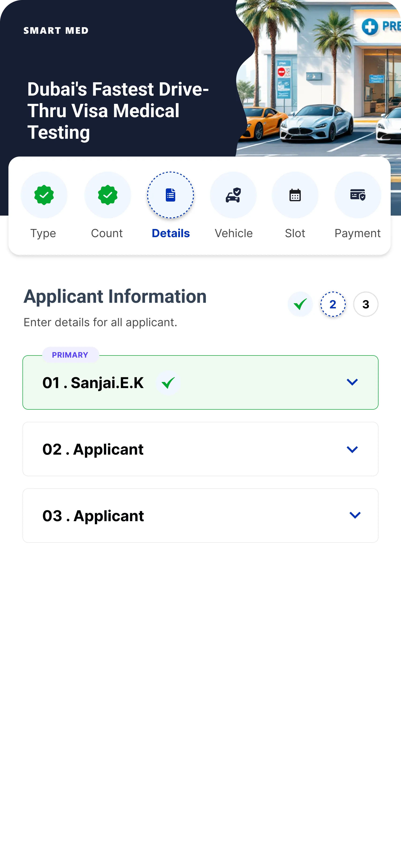Click the green checkmark Count step icon
Screen dimensions: 401x868
pos(108,195)
